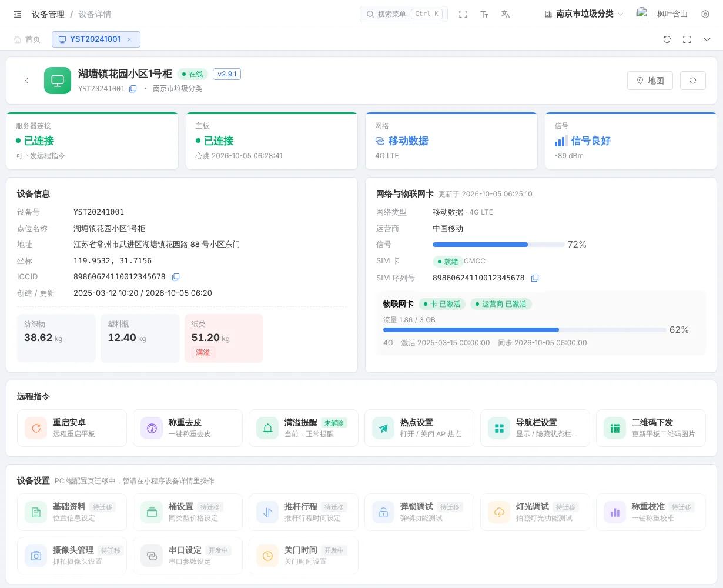Click the 62% data usage bar
The height and width of the screenshot is (588, 723).
[x=524, y=330]
